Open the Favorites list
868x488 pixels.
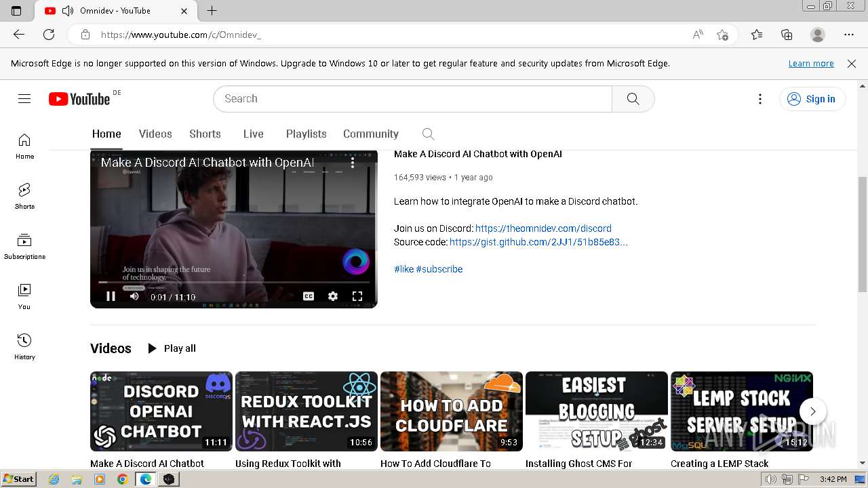click(x=757, y=35)
